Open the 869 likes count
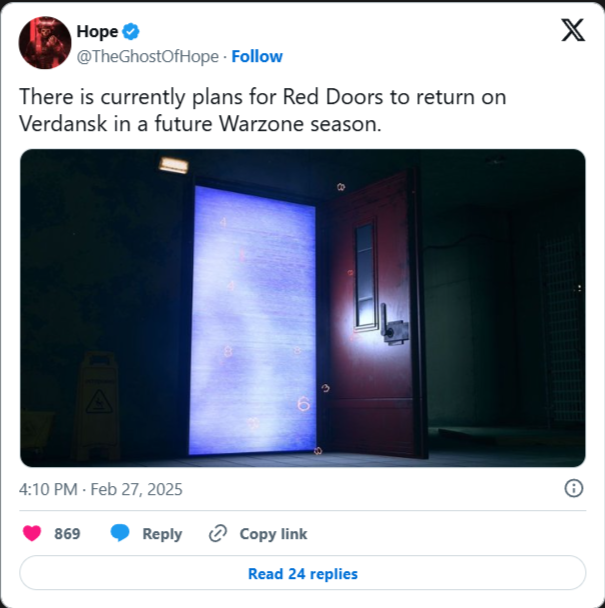The height and width of the screenshot is (608, 605). (x=67, y=534)
